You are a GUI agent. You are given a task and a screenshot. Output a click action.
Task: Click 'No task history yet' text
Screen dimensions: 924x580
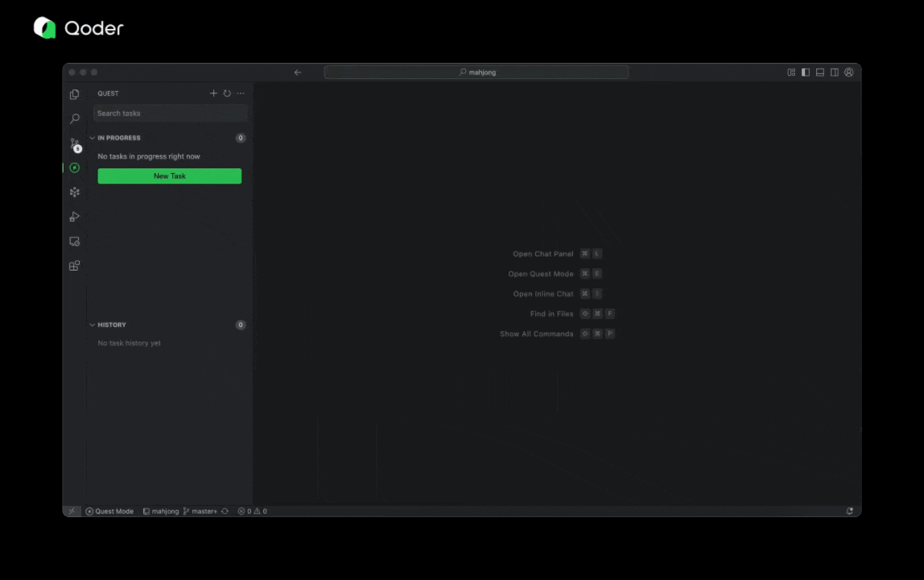[129, 343]
